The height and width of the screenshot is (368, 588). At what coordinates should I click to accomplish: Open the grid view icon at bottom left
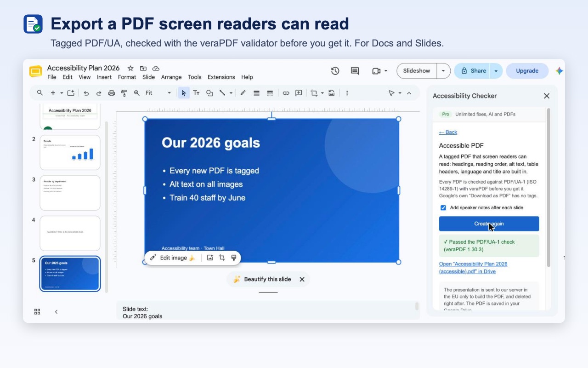[x=37, y=311]
